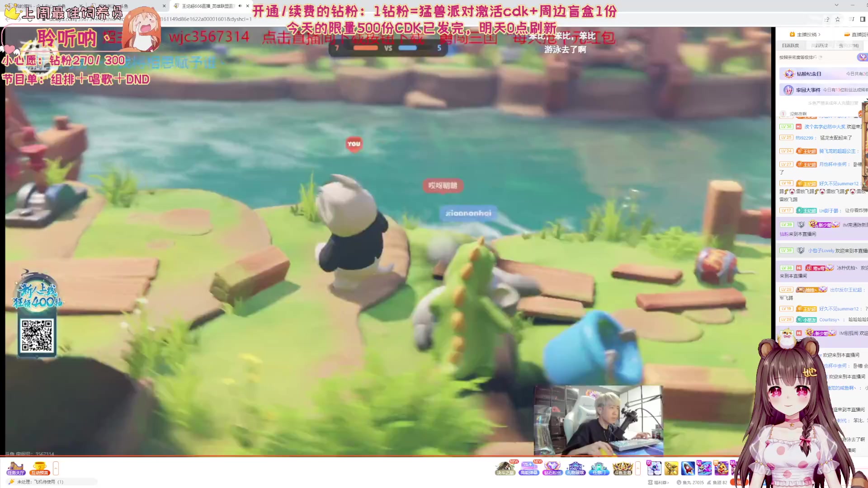Click the 鱼翅 82 balance
The width and height of the screenshot is (868, 488).
[717, 483]
